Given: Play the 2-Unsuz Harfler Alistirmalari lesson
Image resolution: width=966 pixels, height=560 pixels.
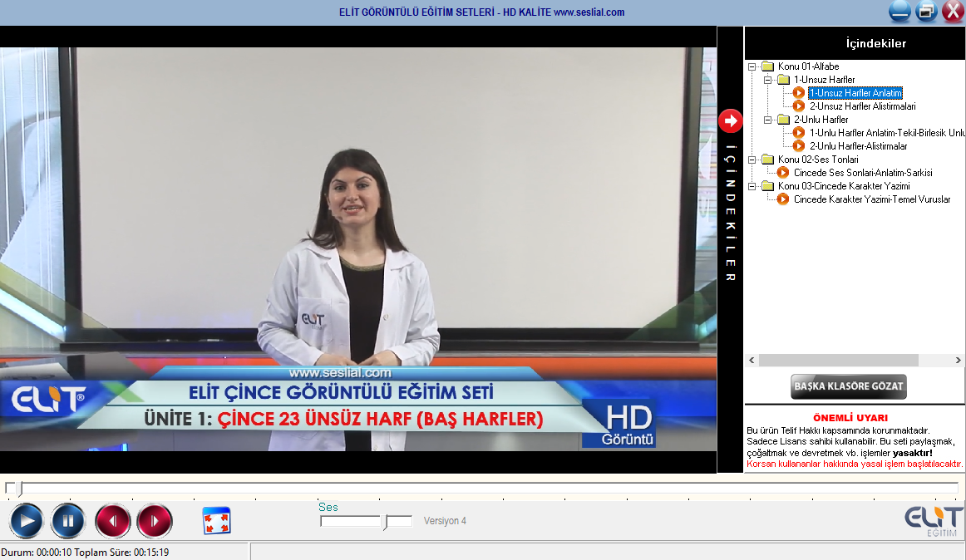Looking at the screenshot, I should [862, 106].
